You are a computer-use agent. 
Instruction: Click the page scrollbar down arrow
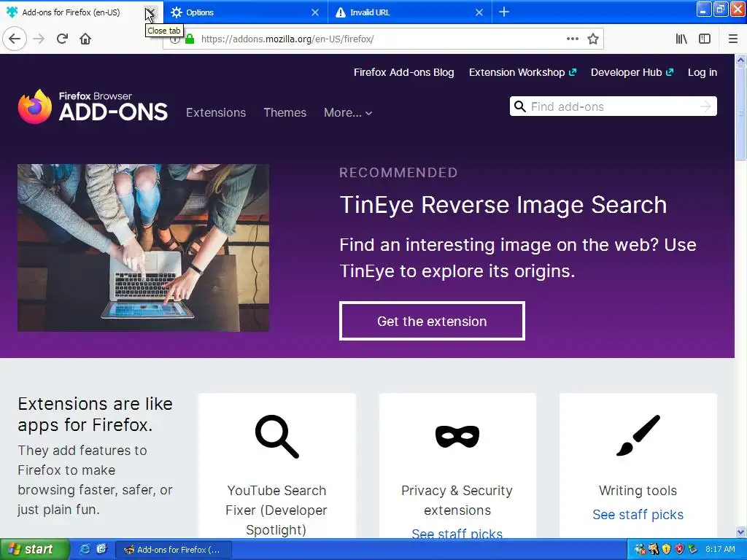pyautogui.click(x=740, y=532)
